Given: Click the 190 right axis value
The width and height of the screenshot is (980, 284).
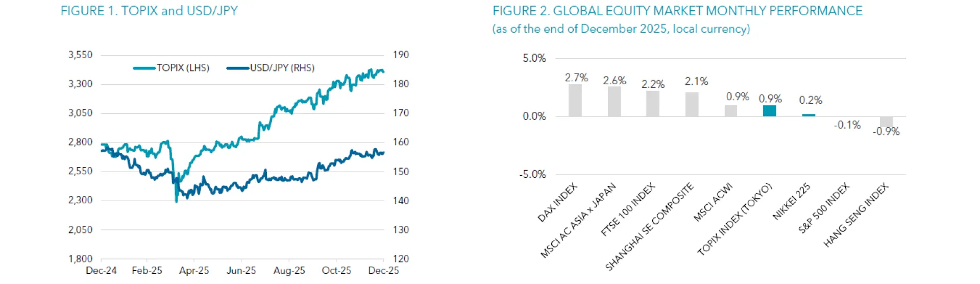Looking at the screenshot, I should [401, 55].
